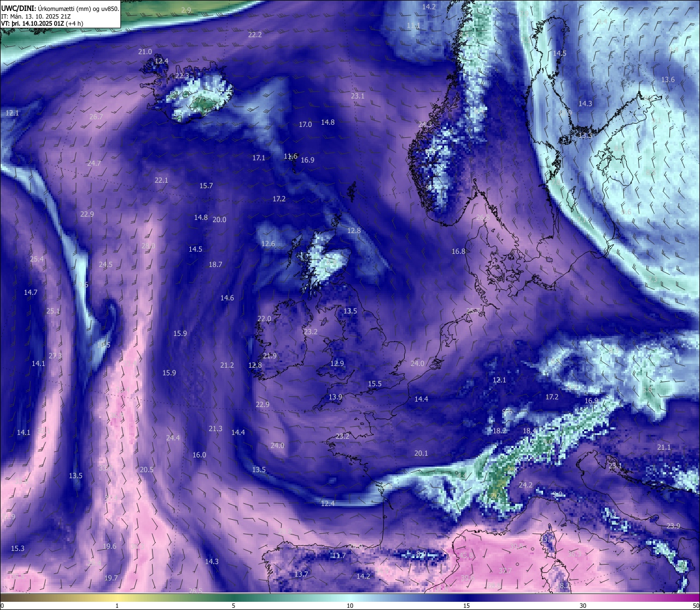The image size is (700, 610).
Task: Click the 24.5 value label
Action: (106, 265)
